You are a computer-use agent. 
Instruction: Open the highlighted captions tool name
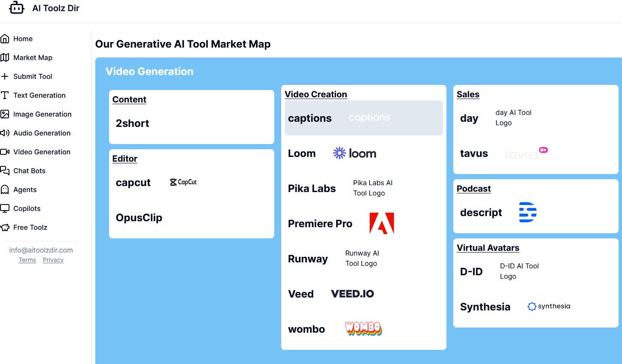(x=309, y=118)
